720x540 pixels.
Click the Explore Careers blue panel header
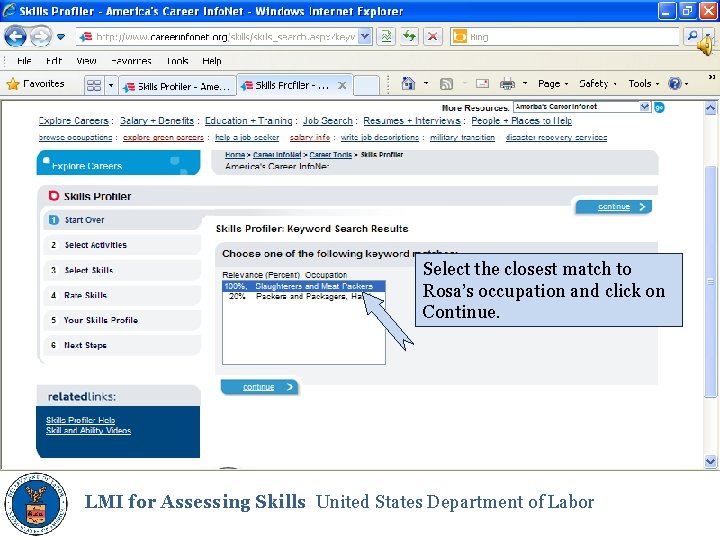118,163
